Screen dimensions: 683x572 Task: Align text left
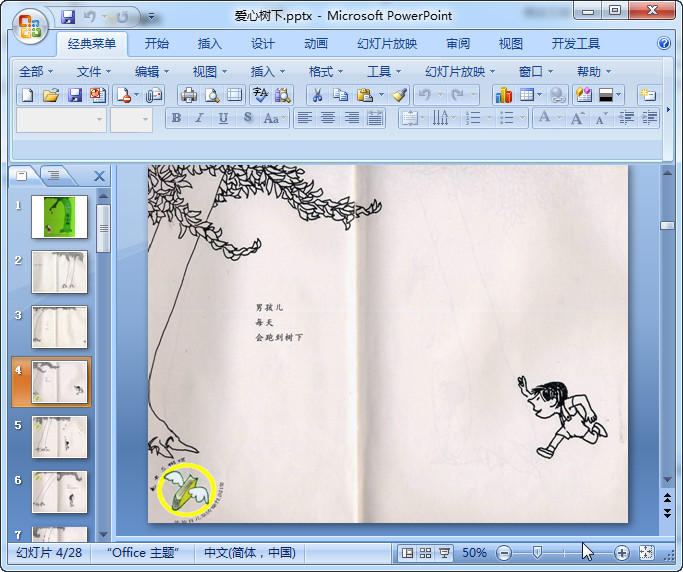pos(305,118)
